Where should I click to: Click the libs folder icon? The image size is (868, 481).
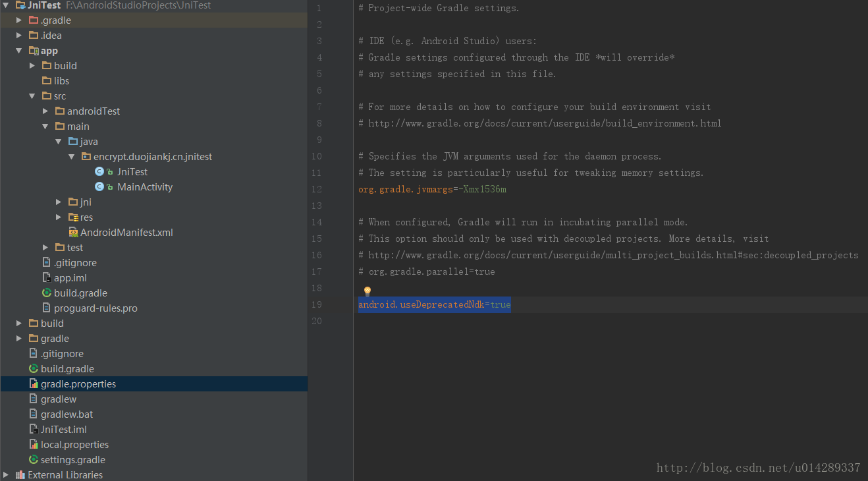tap(47, 81)
